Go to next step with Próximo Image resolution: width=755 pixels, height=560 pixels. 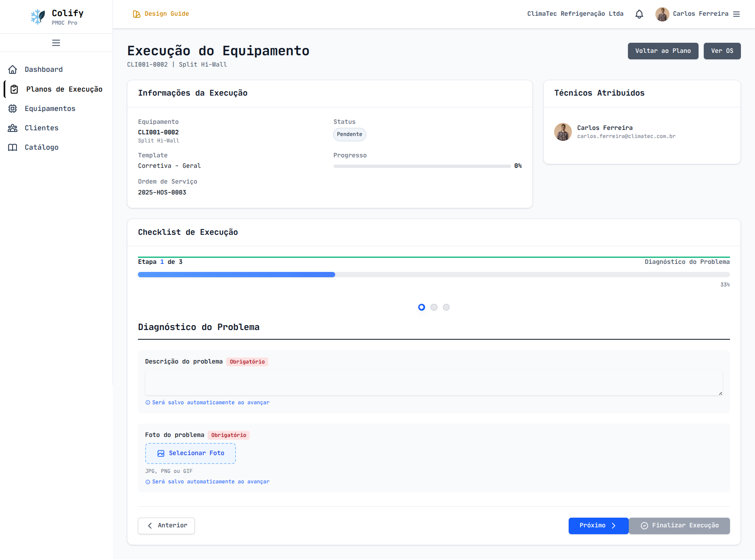pos(598,526)
